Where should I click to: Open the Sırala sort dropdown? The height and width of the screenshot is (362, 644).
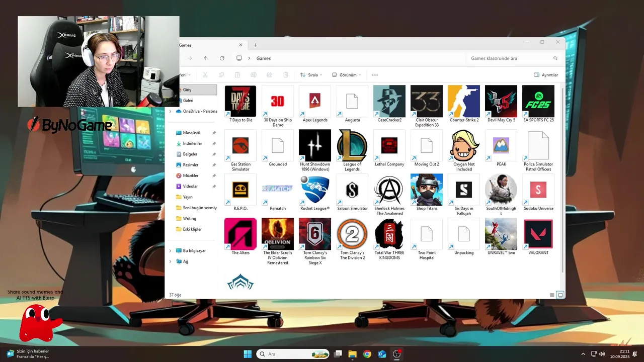click(311, 75)
